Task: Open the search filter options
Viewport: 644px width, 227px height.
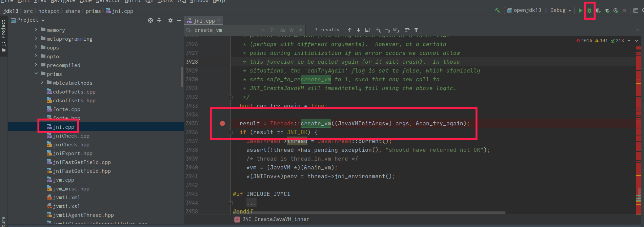Action: point(416,30)
